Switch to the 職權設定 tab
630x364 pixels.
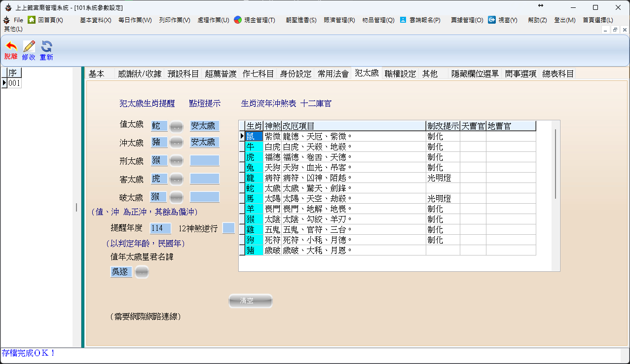[x=400, y=74]
